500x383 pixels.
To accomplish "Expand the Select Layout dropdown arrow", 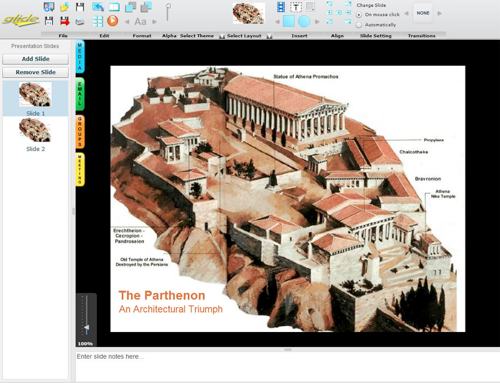I will (269, 36).
